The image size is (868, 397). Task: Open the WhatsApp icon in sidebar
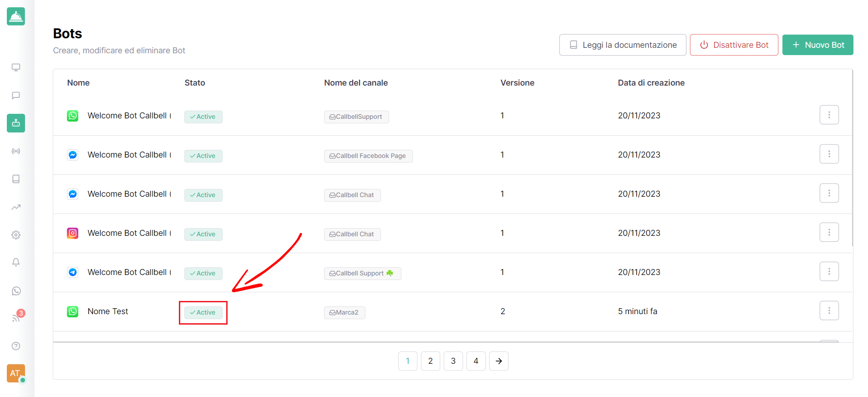(x=16, y=291)
